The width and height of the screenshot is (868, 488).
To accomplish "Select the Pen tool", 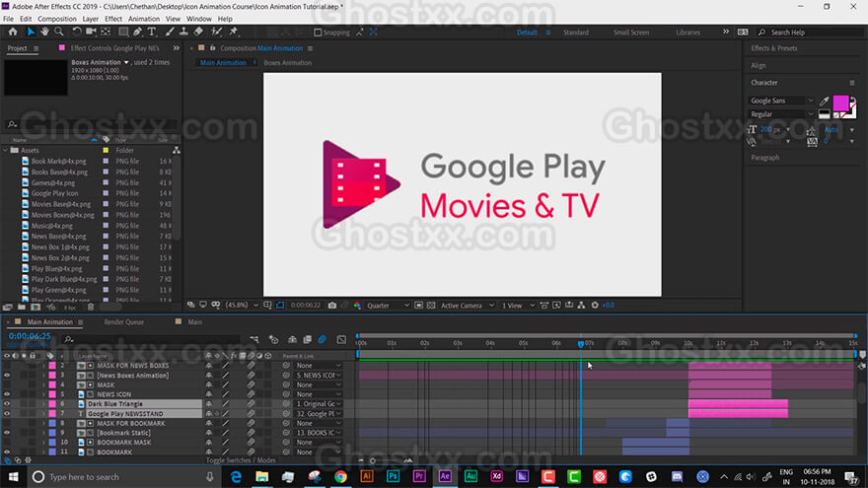I will [137, 33].
